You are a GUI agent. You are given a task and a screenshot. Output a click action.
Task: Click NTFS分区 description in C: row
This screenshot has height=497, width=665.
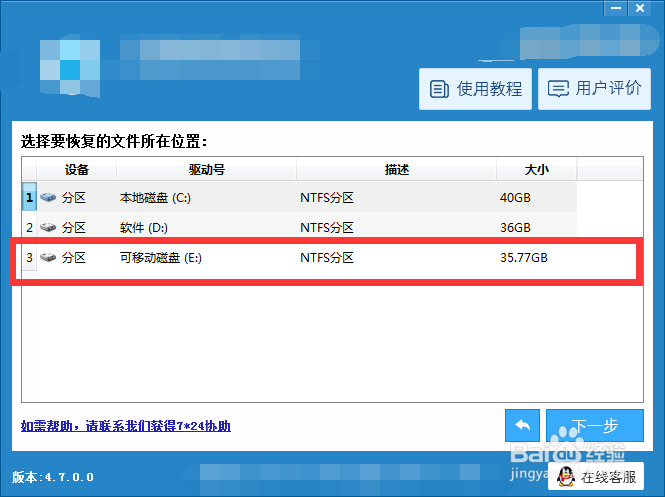[x=327, y=198]
